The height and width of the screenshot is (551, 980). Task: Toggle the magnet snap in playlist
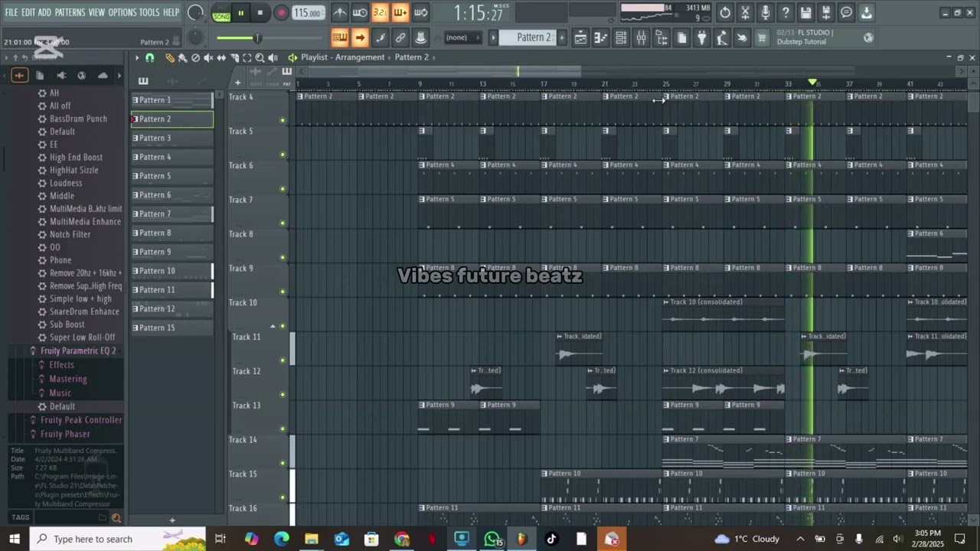tap(149, 57)
